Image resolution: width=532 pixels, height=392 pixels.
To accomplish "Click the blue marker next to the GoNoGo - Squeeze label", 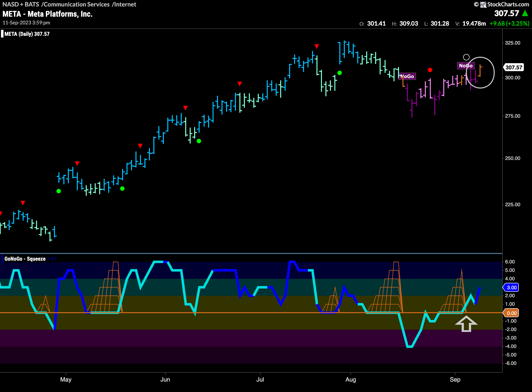I will click(x=2, y=259).
